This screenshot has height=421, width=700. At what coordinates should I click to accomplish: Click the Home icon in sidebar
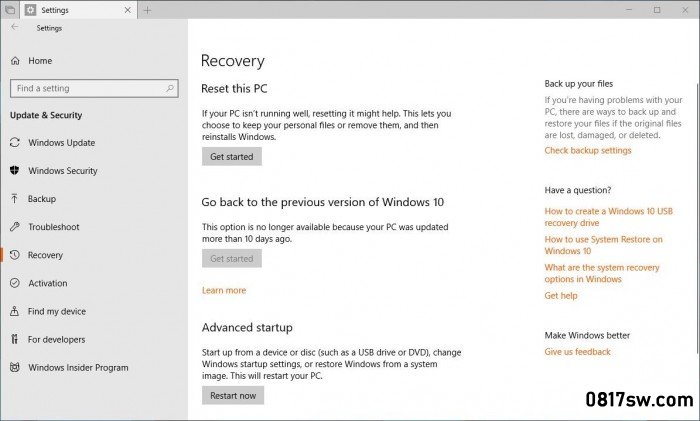[15, 61]
